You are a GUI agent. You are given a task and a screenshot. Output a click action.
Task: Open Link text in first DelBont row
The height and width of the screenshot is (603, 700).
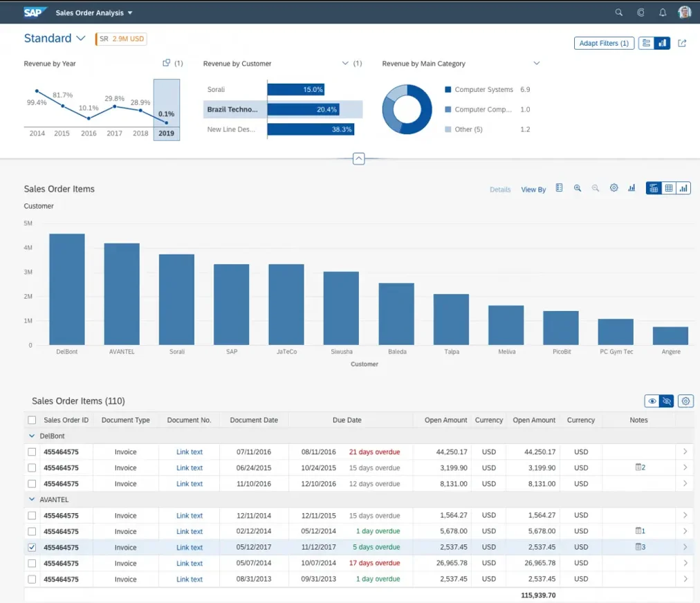[x=189, y=452]
